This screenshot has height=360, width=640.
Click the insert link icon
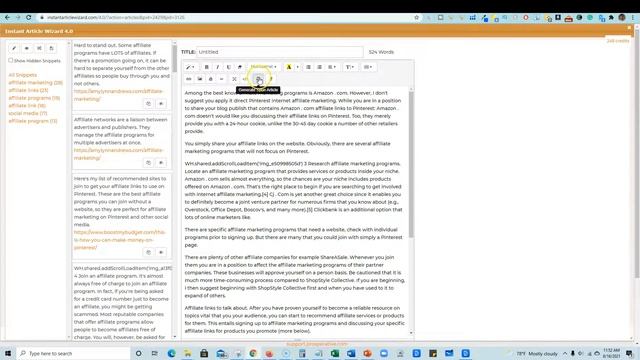click(x=189, y=79)
